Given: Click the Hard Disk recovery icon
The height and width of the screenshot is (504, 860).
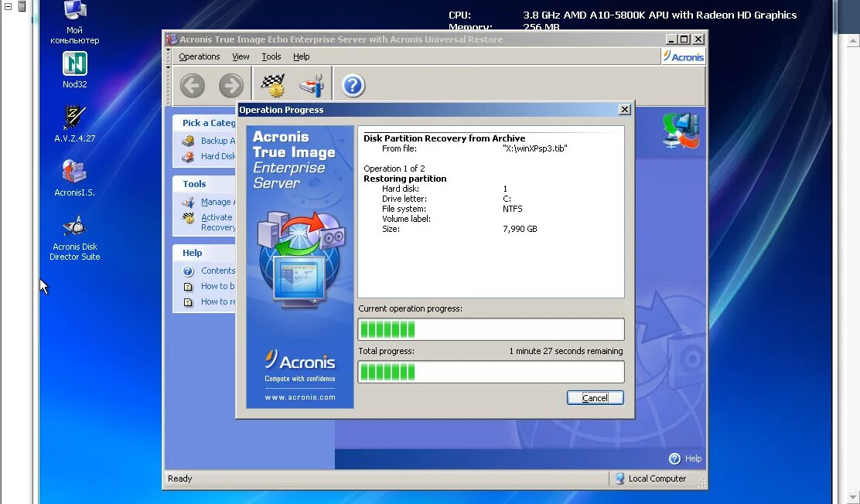Looking at the screenshot, I should point(188,157).
